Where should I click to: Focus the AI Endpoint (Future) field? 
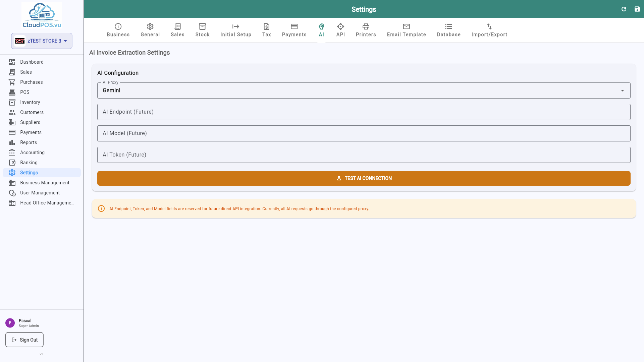tap(364, 112)
